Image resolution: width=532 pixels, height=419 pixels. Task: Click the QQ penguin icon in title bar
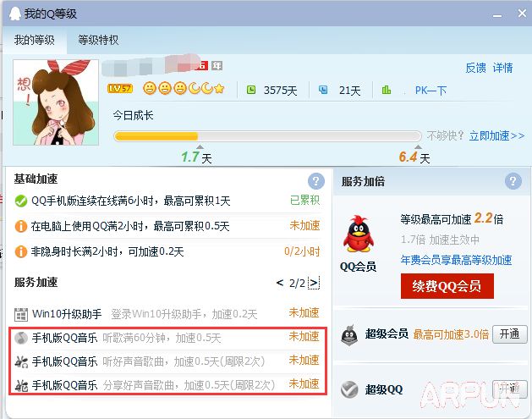14,14
